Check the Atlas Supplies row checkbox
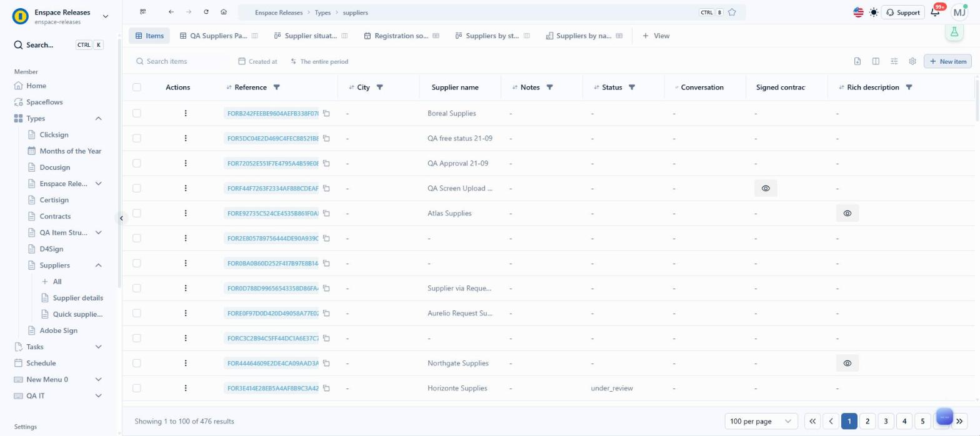This screenshot has height=436, width=980. point(137,213)
